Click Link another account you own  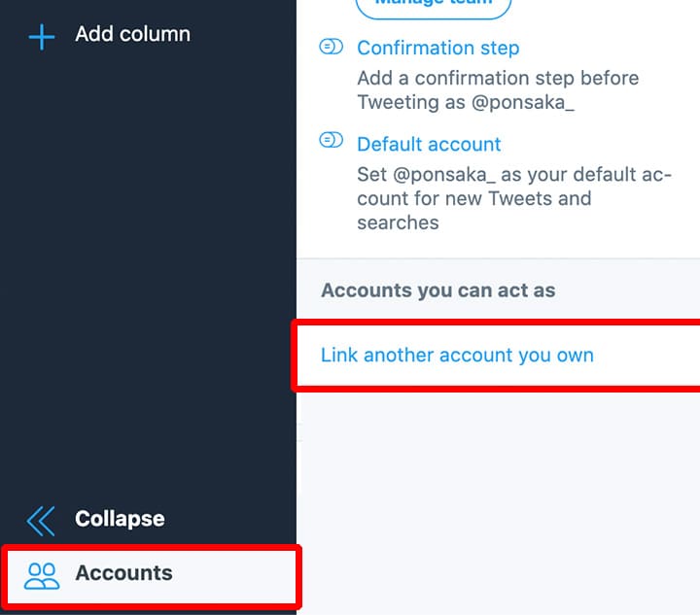pos(457,355)
